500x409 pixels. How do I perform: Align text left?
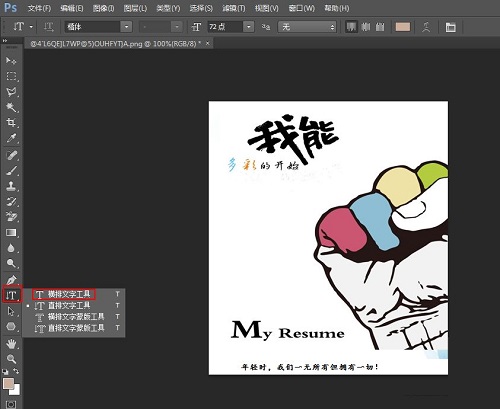tap(351, 27)
